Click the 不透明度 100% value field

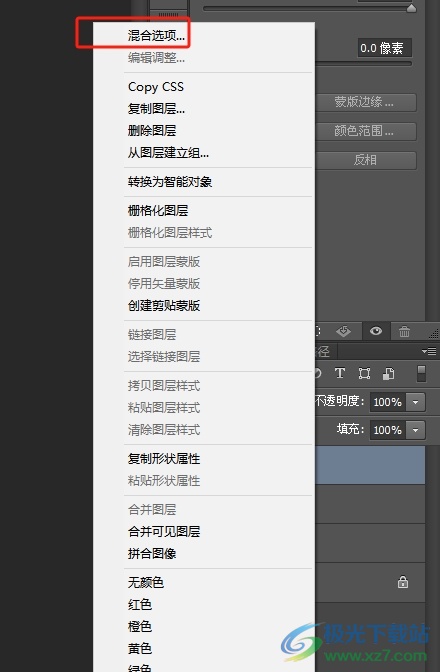(387, 402)
